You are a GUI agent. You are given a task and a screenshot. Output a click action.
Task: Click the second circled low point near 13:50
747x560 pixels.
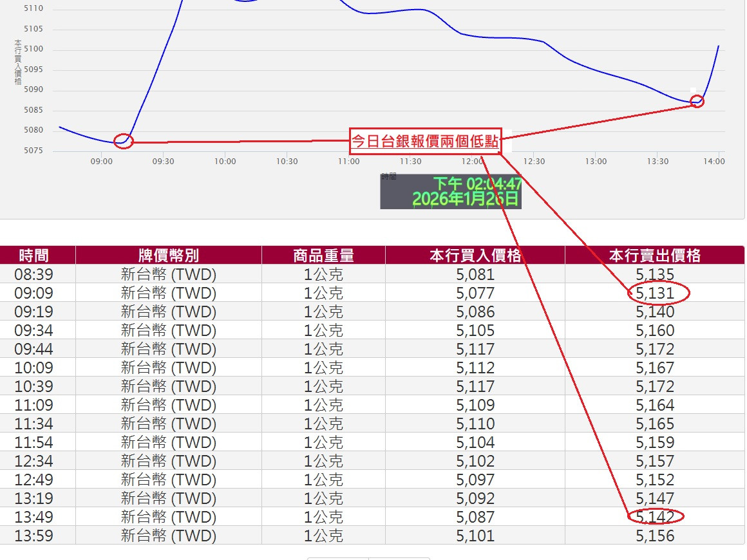click(697, 101)
